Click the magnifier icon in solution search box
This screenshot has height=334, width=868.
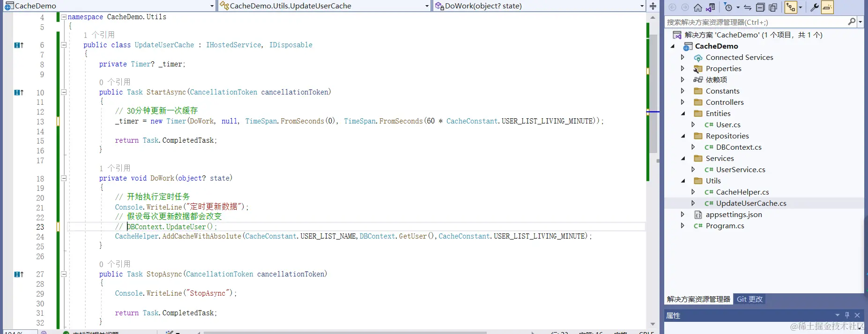point(852,22)
